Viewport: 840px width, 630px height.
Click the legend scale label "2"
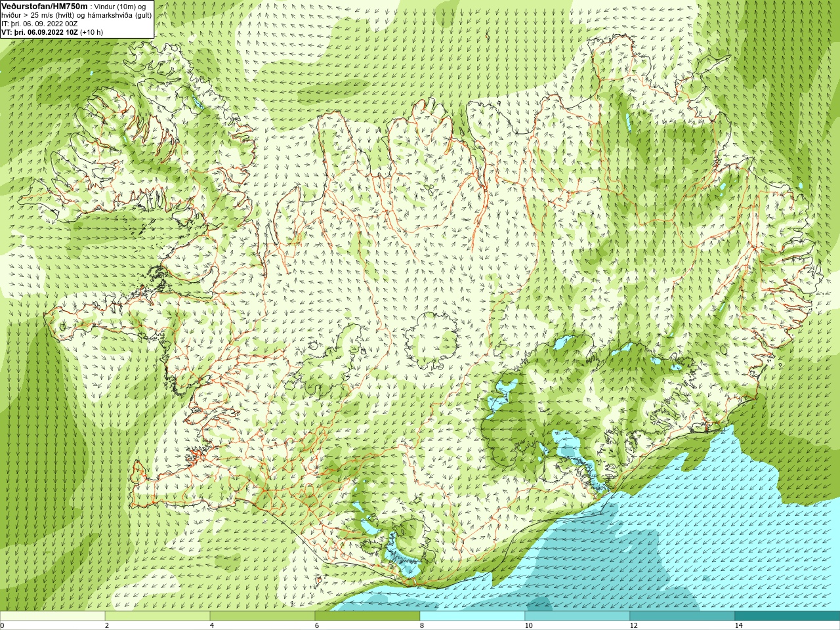pos(107,625)
